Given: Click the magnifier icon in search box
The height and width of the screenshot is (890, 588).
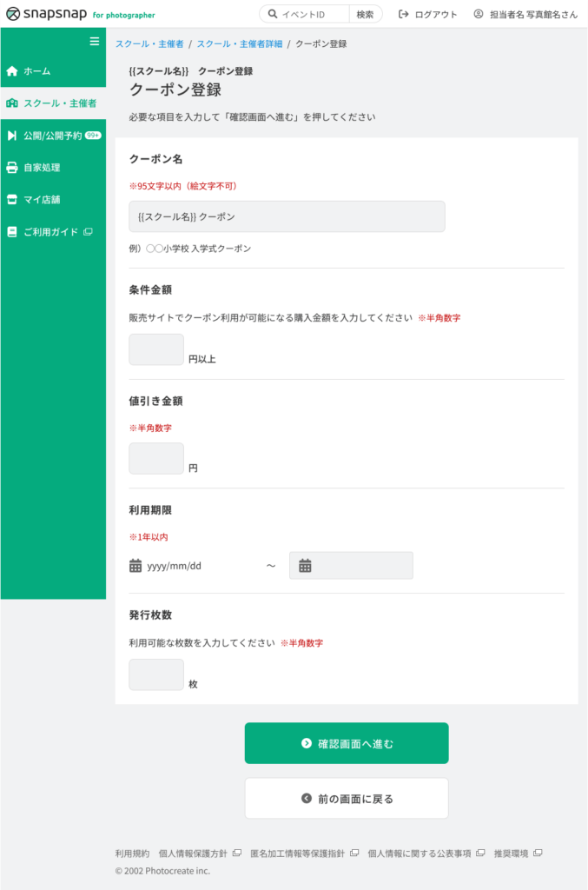Looking at the screenshot, I should (273, 14).
